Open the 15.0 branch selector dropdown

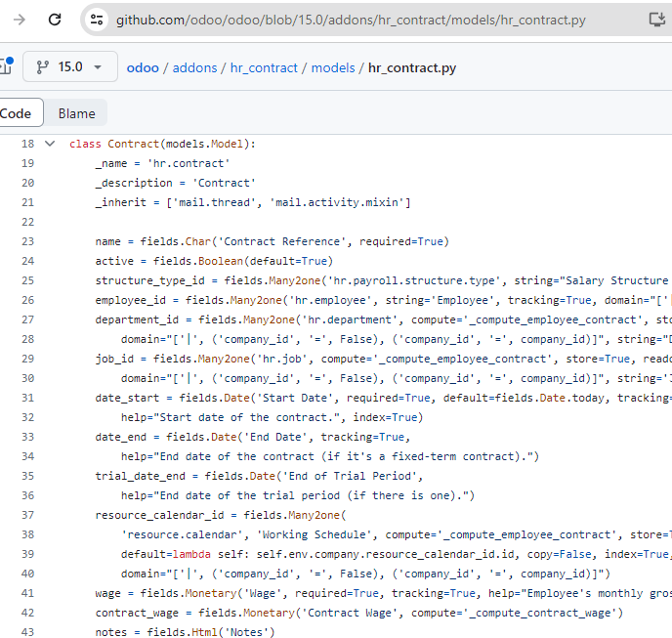pyautogui.click(x=70, y=66)
